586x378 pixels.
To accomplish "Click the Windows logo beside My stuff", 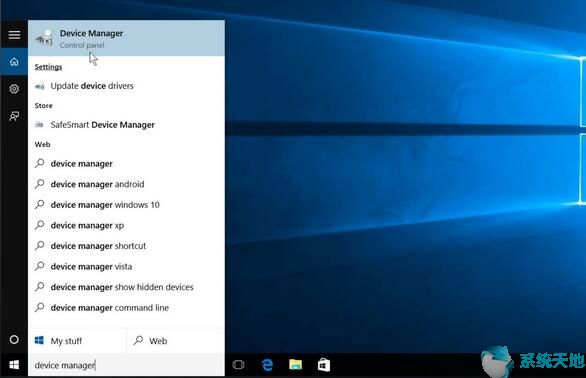I will 39,340.
